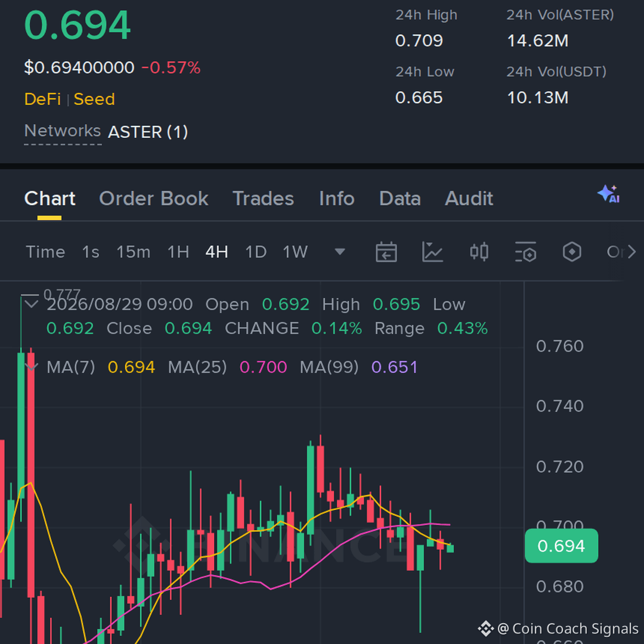This screenshot has height=644, width=644.
Task: Click the MA(7) value 0.694
Action: point(131,367)
